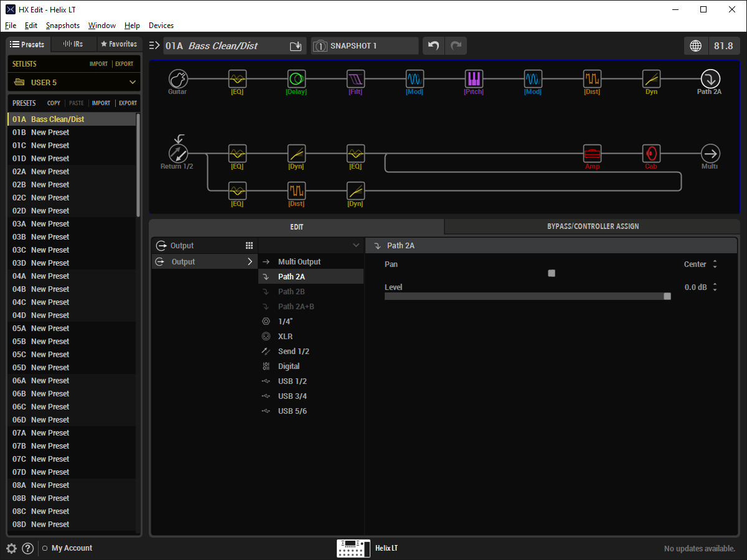
Task: Switch to Bypass/Controller Assign tab
Action: 592,226
